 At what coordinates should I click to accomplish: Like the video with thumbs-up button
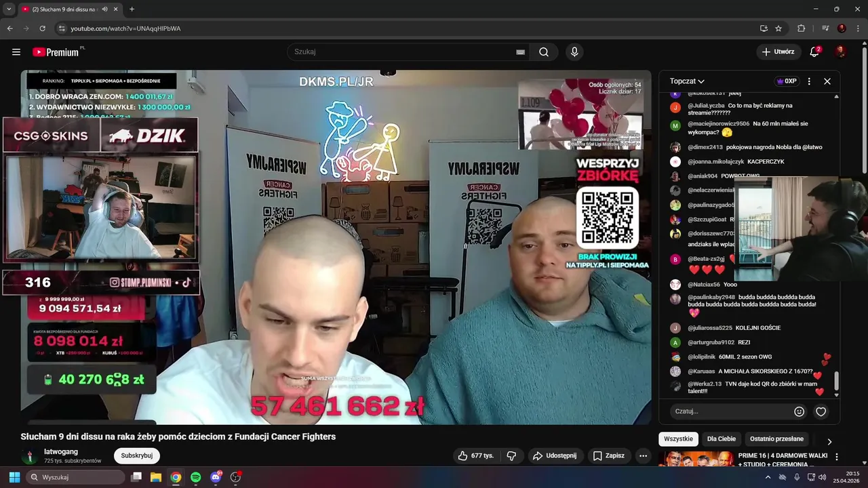point(476,455)
